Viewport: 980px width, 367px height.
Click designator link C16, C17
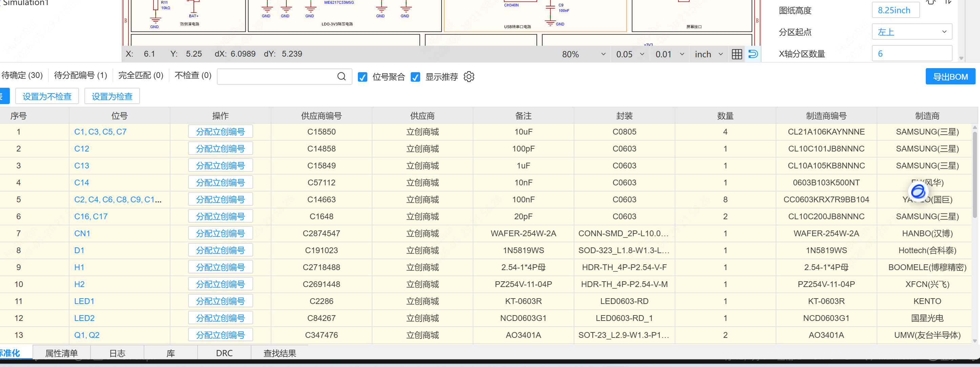click(x=91, y=217)
